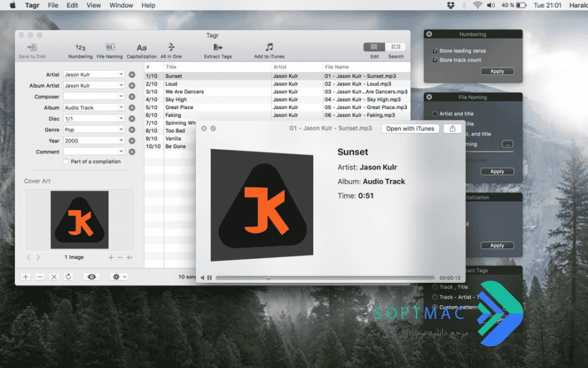Check Part of a compilation

[66, 162]
